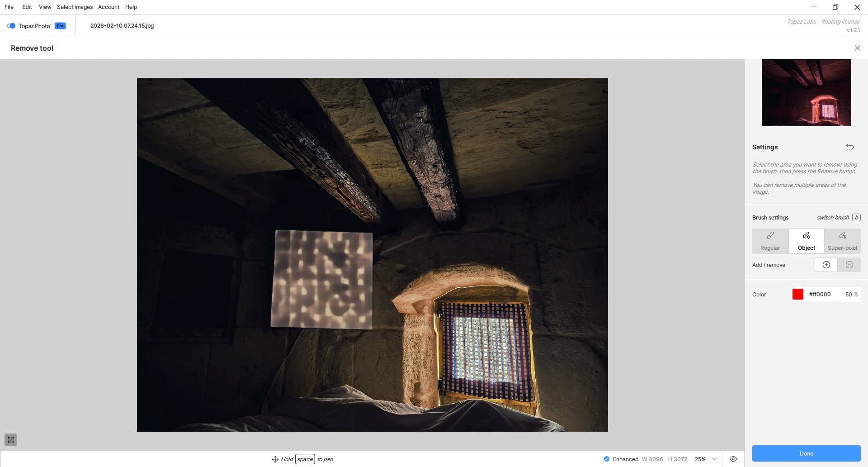Select the Regular brush
868x467 pixels.
(770, 241)
